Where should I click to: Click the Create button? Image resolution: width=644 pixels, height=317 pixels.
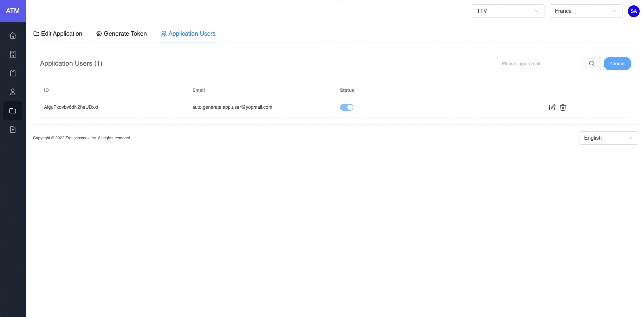coord(617,64)
